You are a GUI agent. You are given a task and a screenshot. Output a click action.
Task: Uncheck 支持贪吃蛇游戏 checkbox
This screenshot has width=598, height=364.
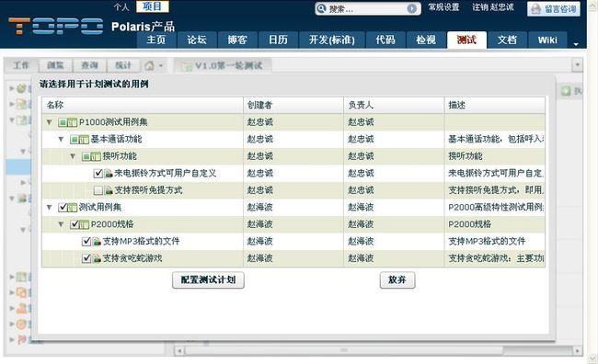click(x=86, y=258)
